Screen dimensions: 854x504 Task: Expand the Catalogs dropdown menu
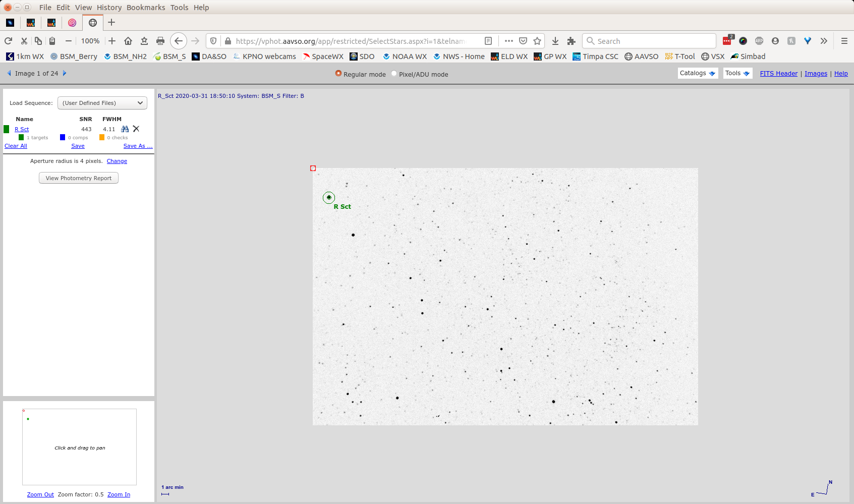click(x=698, y=73)
